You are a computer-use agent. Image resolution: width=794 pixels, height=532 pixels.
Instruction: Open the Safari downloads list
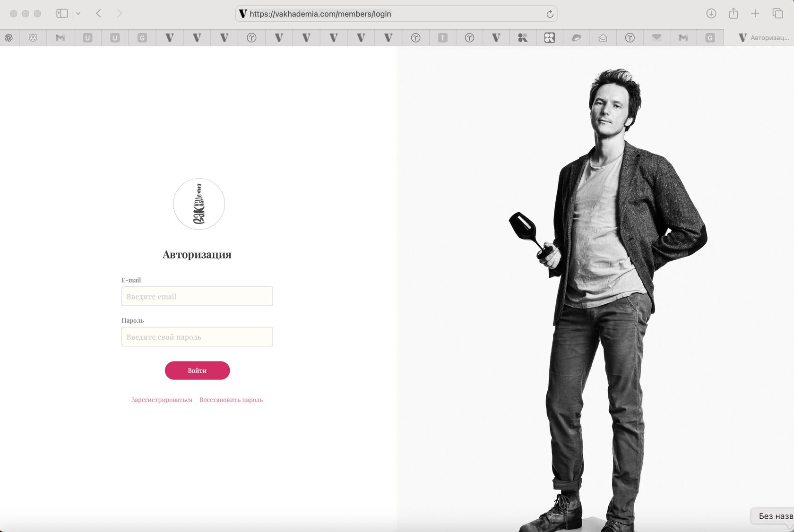point(711,14)
